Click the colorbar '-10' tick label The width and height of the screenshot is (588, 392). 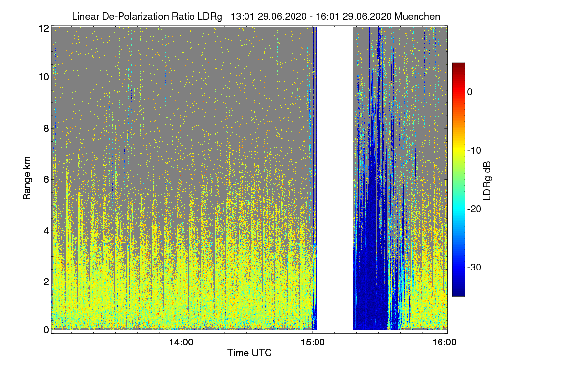[475, 150]
